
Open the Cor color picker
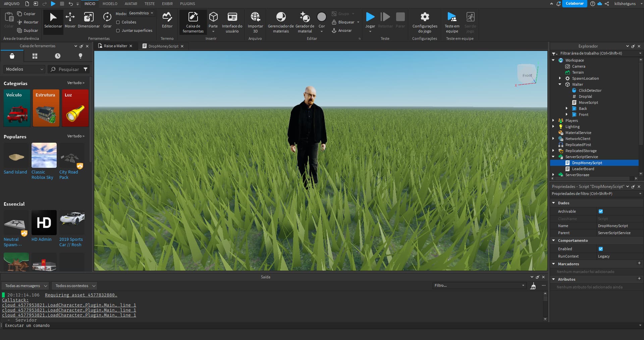click(x=322, y=21)
